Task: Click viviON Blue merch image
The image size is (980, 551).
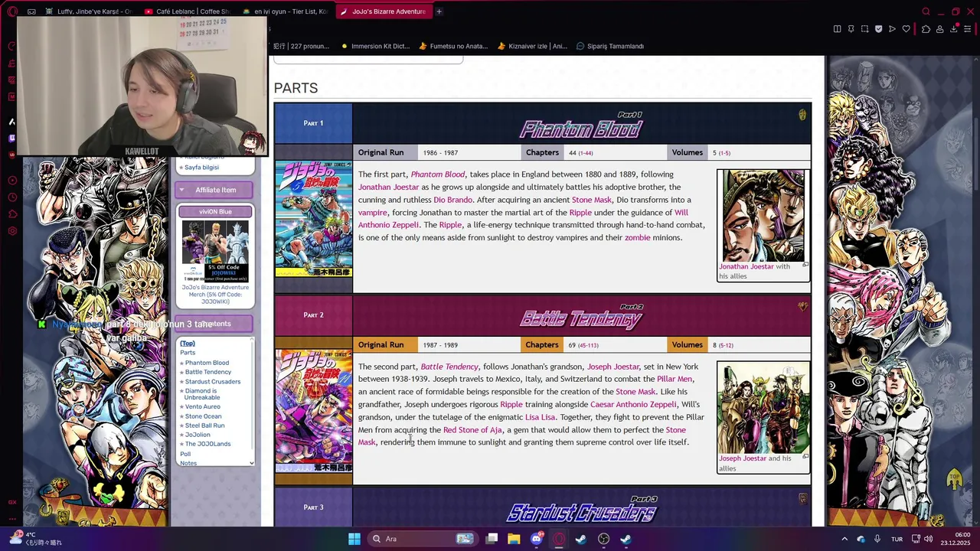Action: (215, 251)
